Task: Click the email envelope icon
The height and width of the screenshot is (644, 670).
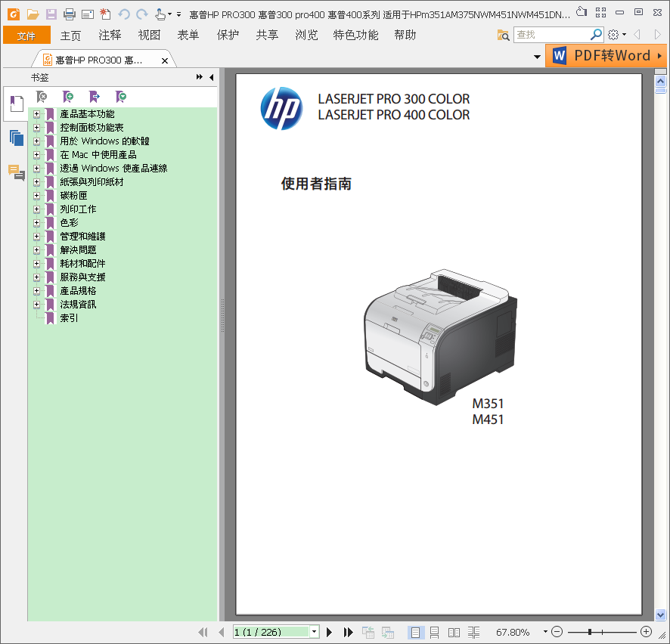Action: pos(88,15)
